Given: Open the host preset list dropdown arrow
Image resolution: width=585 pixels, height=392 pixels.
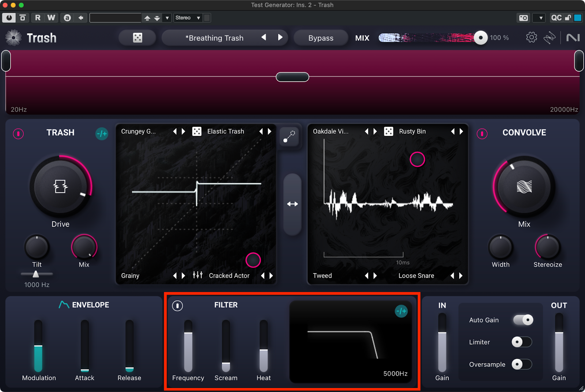Looking at the screenshot, I should (167, 18).
